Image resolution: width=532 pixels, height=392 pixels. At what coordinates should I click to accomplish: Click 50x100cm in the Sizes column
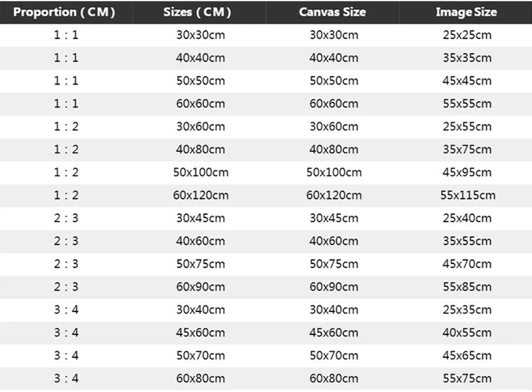point(201,172)
